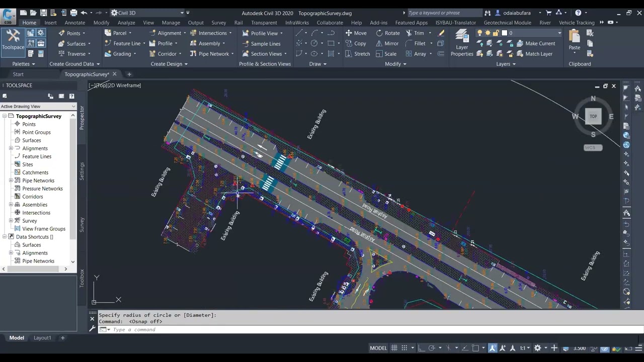
Task: Select the Copy tool
Action: click(x=356, y=44)
